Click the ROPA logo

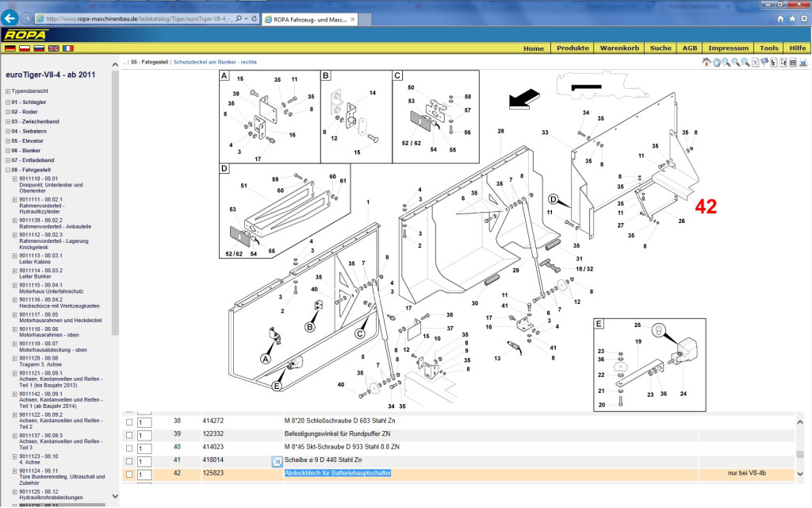(25, 35)
